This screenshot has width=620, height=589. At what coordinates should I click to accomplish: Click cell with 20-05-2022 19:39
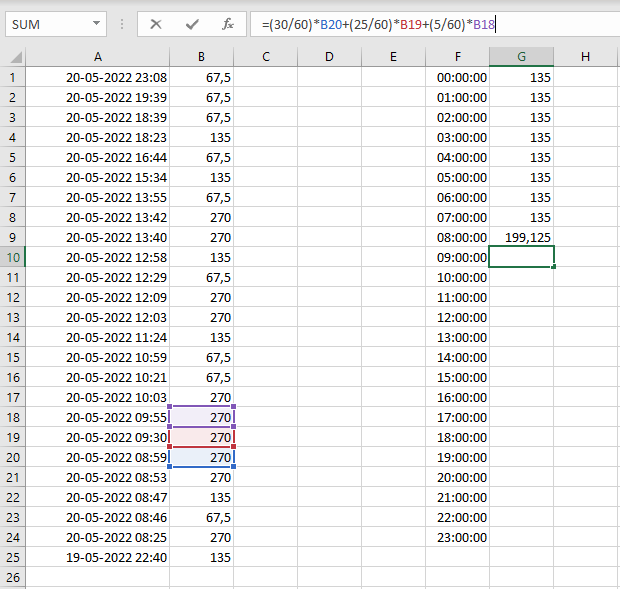tap(98, 97)
